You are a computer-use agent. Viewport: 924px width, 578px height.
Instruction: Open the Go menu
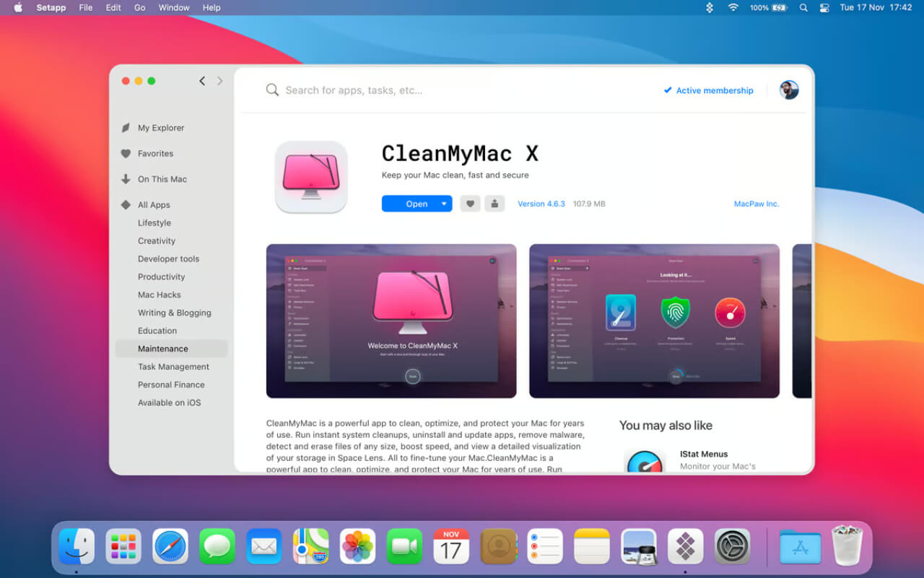tap(140, 8)
